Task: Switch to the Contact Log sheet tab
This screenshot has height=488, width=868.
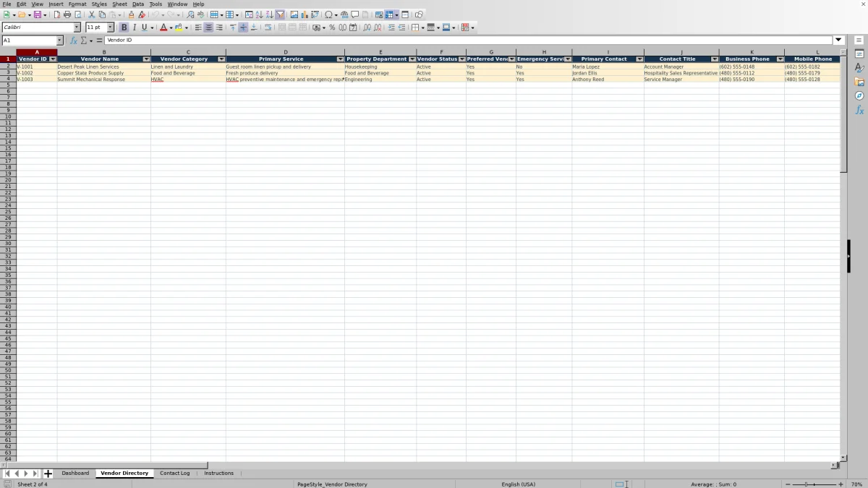Action: pos(174,473)
